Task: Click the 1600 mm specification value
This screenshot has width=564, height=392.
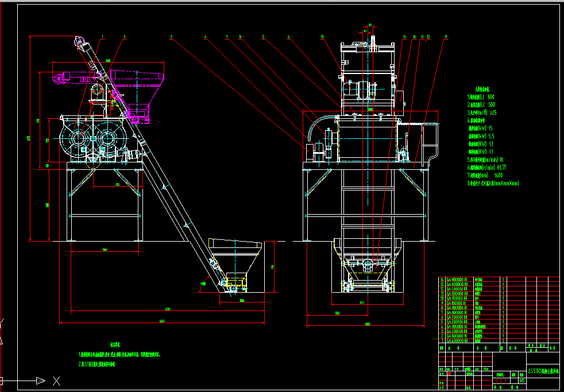Action: (x=498, y=176)
